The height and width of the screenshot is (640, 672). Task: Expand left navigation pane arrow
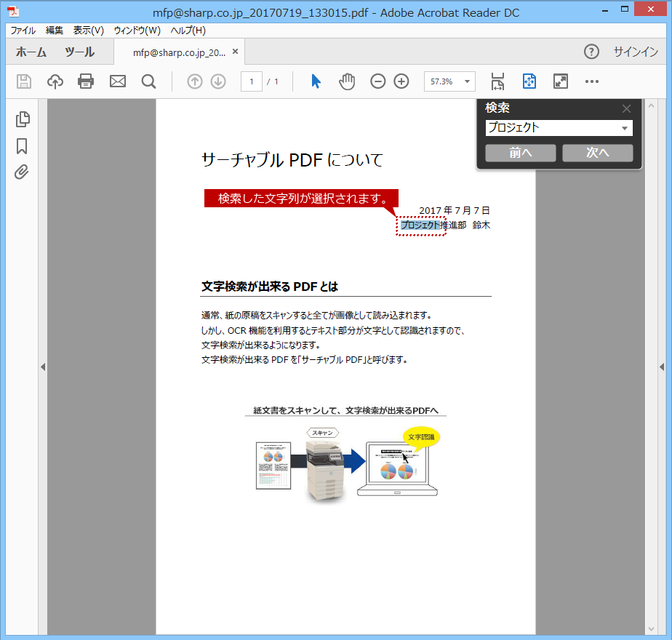43,367
